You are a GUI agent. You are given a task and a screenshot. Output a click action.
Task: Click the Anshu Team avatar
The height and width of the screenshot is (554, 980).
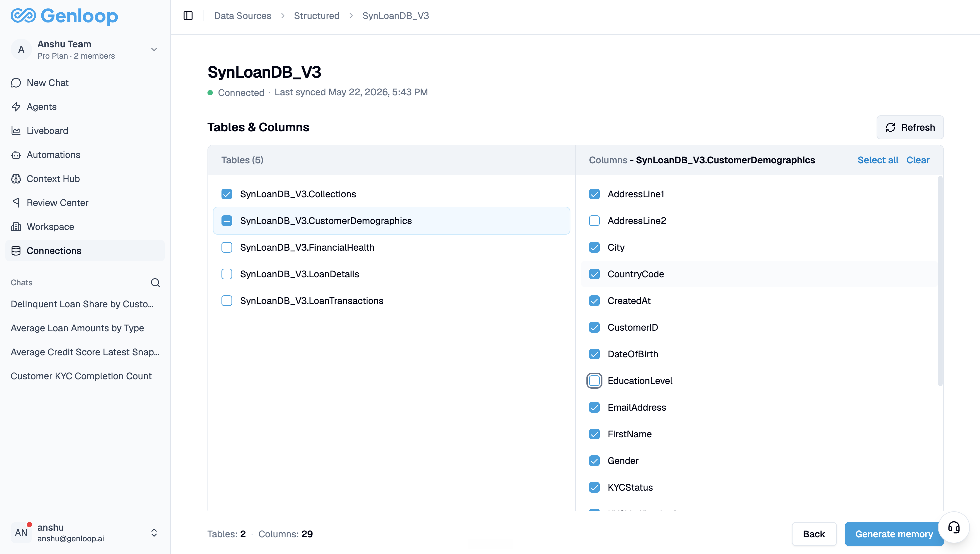tap(21, 49)
